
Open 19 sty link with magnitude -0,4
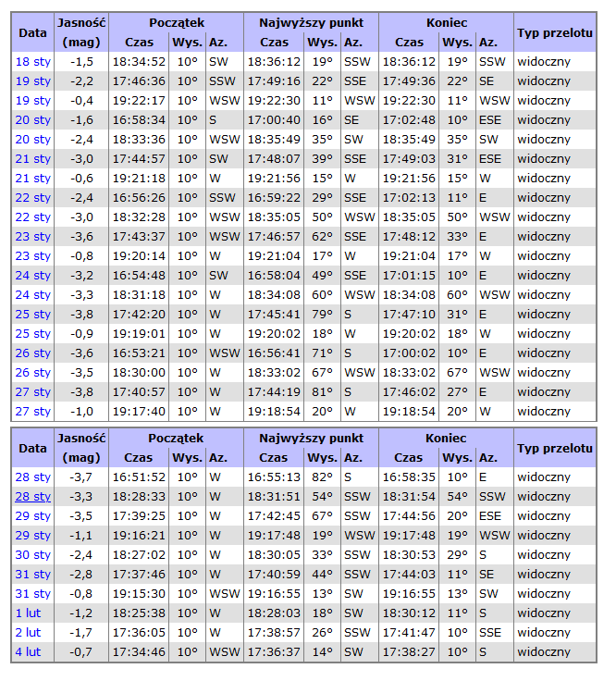(x=33, y=101)
